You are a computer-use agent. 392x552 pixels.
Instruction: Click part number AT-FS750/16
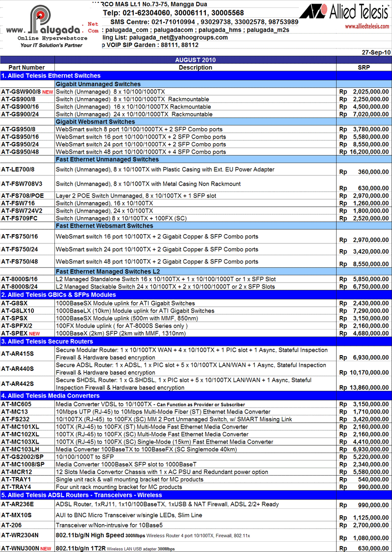coord(20,237)
